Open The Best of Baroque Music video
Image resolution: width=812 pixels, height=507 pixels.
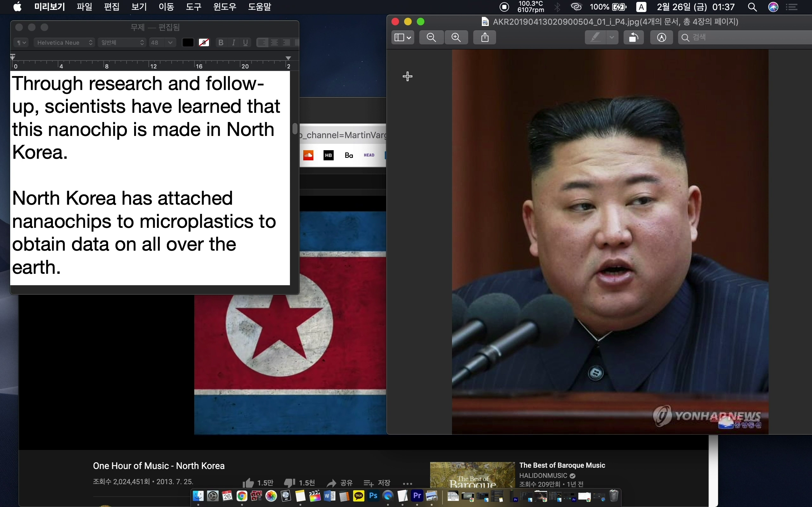562,465
